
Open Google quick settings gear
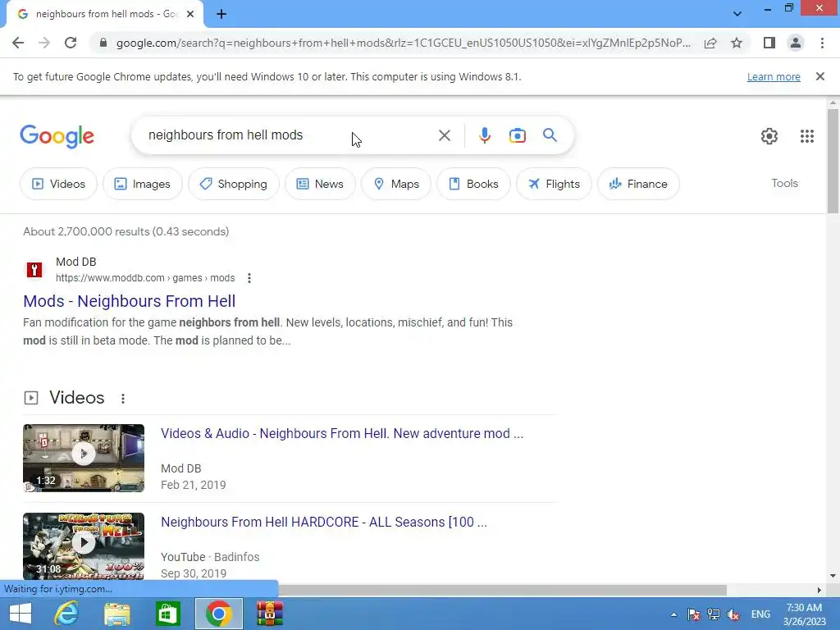(769, 136)
